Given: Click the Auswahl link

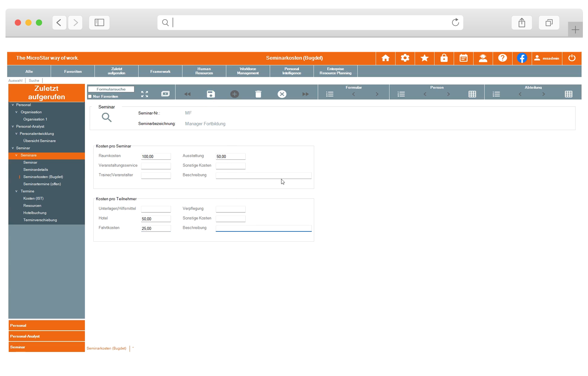Looking at the screenshot, I should point(16,81).
